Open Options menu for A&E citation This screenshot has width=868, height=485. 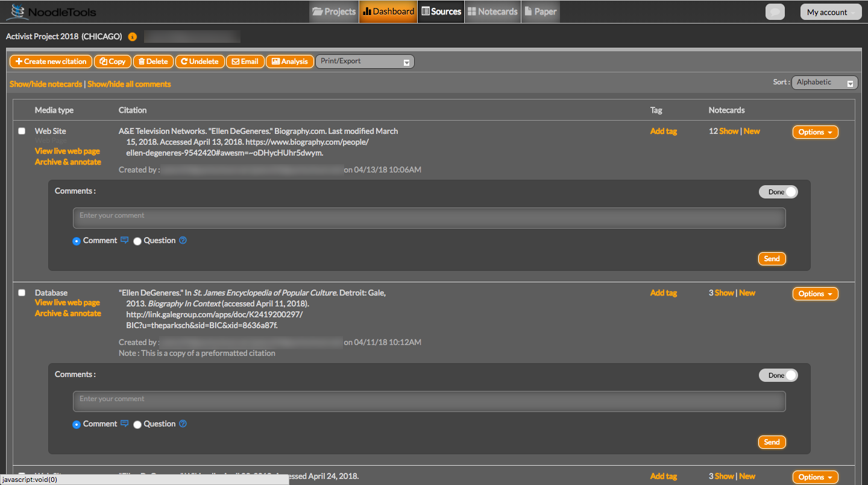[815, 132]
